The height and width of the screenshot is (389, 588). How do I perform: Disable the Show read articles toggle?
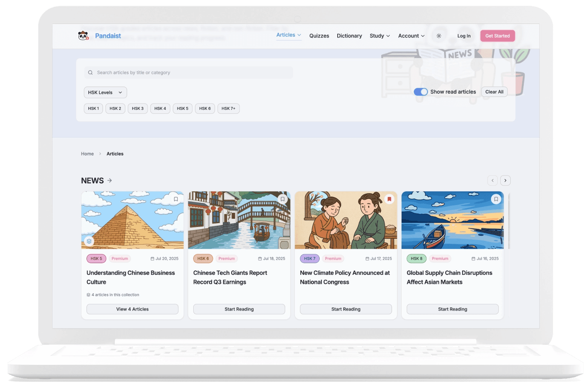tap(420, 92)
